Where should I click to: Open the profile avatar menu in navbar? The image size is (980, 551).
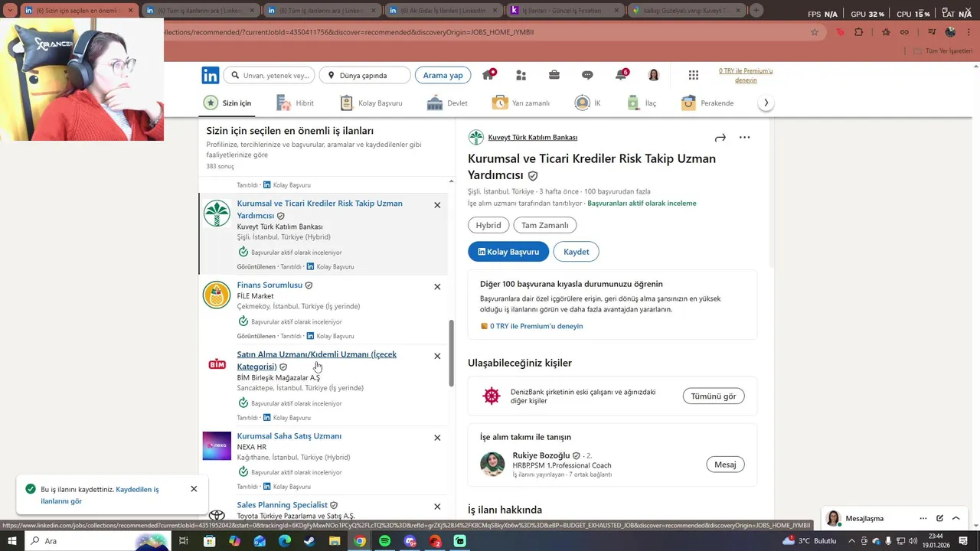[654, 75]
